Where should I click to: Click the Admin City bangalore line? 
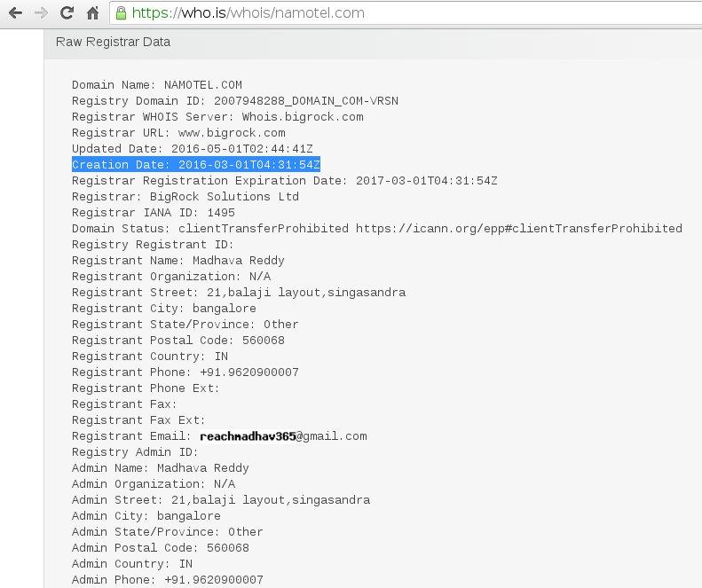[x=146, y=516]
